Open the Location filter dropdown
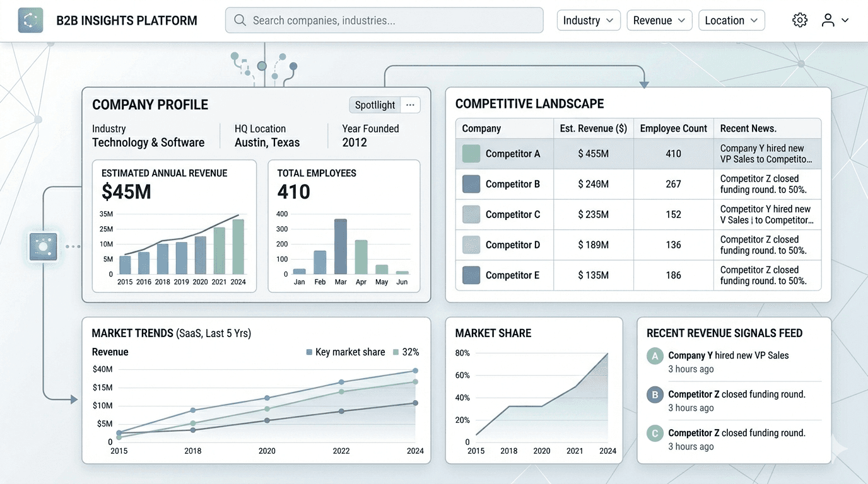The image size is (868, 484). click(732, 20)
